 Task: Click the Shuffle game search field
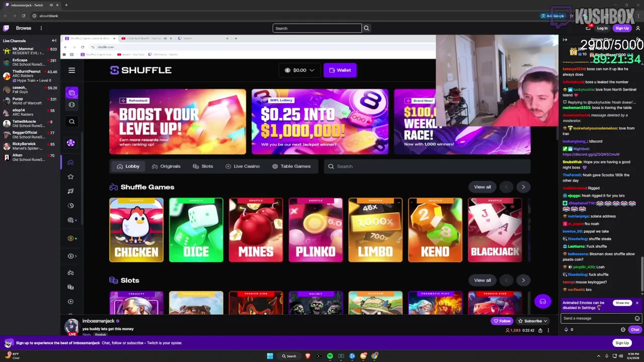tap(427, 166)
